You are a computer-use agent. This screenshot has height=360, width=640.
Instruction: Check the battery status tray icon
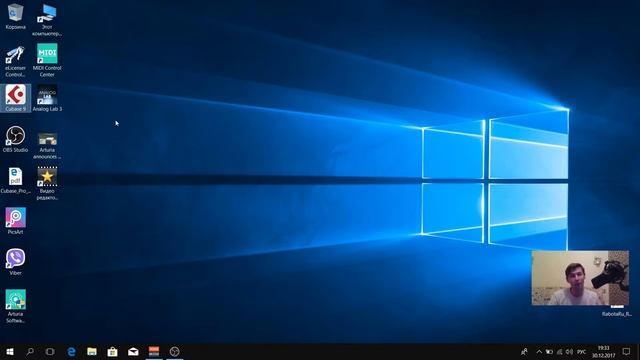tap(549, 351)
